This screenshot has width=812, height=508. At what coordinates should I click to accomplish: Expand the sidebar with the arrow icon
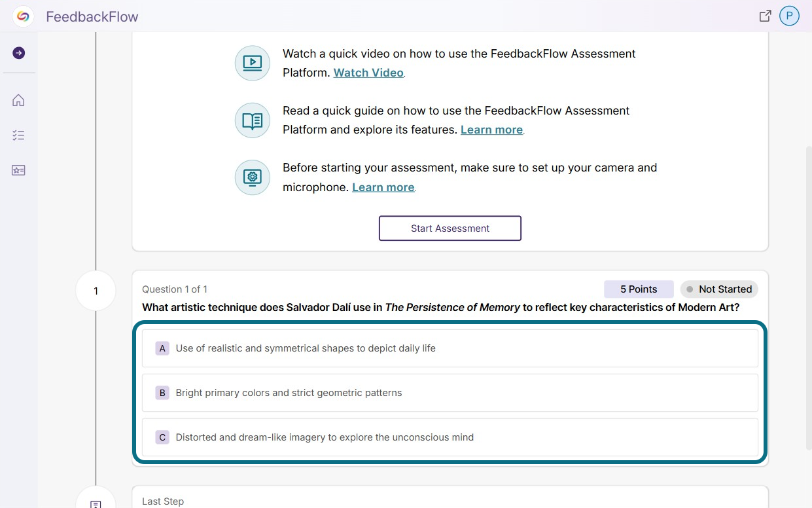click(x=18, y=53)
